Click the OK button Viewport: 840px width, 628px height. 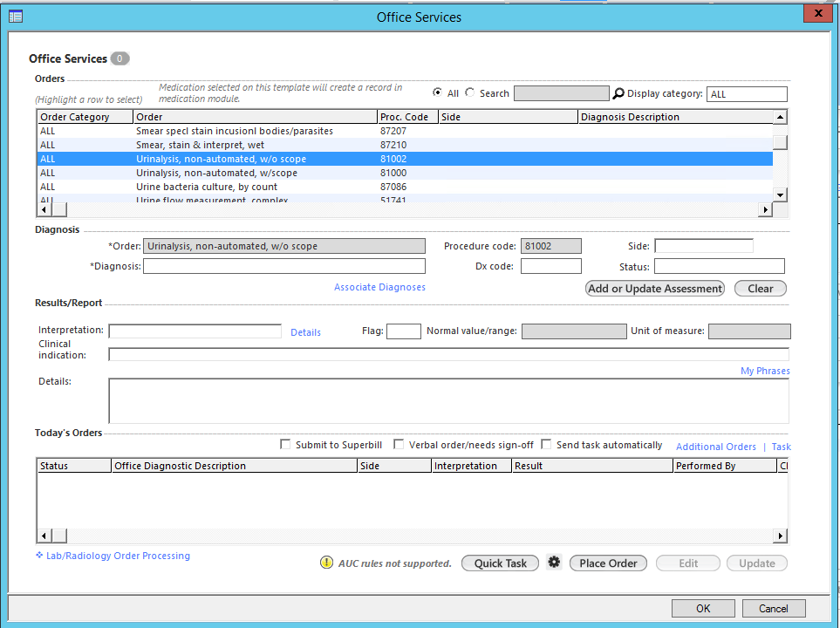[x=703, y=609]
